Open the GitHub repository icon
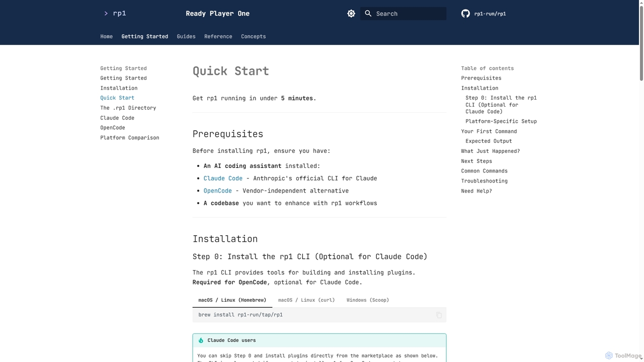This screenshot has height=362, width=644. point(465,14)
